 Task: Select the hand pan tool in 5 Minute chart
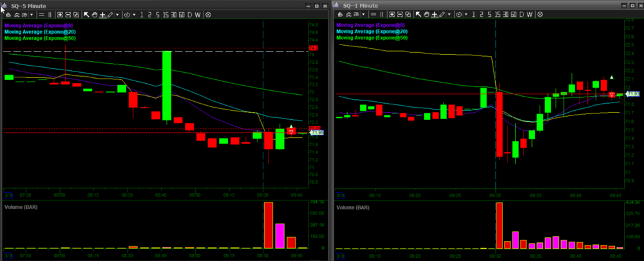(94, 14)
